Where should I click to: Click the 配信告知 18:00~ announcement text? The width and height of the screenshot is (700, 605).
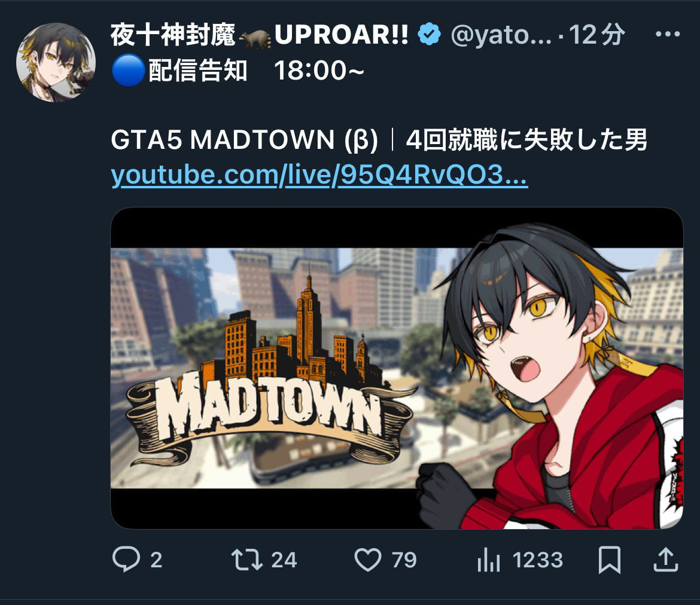click(x=238, y=71)
